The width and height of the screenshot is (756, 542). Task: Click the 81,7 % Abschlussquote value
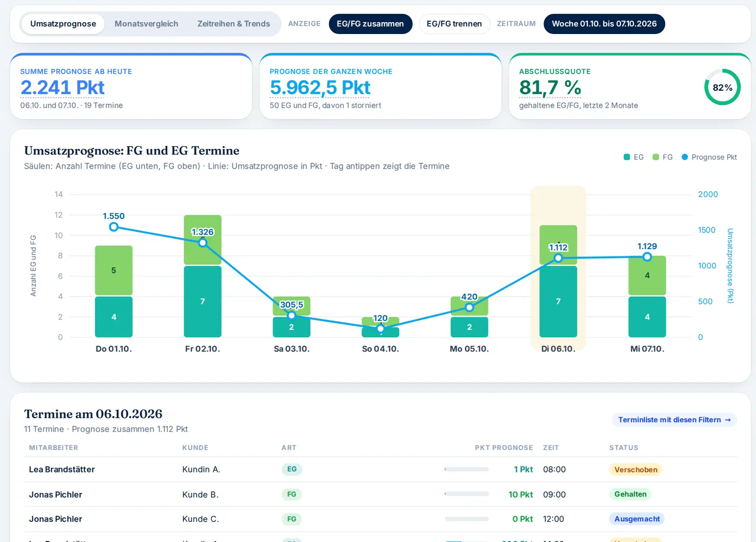click(x=550, y=87)
